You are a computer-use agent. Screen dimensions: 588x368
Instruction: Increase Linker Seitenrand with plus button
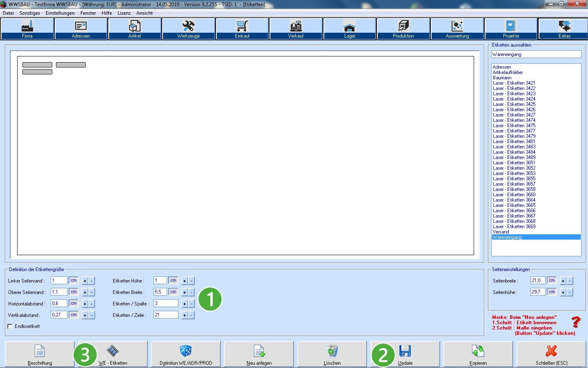point(85,281)
